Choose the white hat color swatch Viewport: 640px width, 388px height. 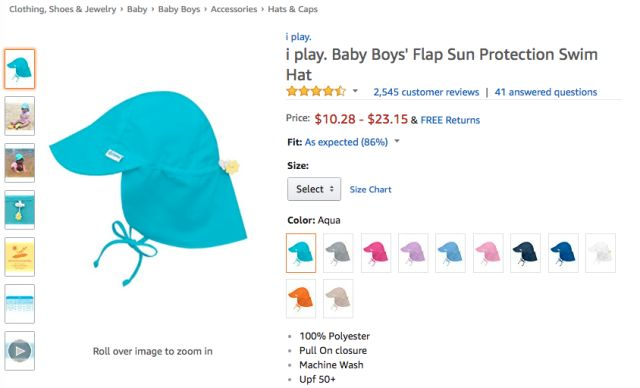click(600, 253)
